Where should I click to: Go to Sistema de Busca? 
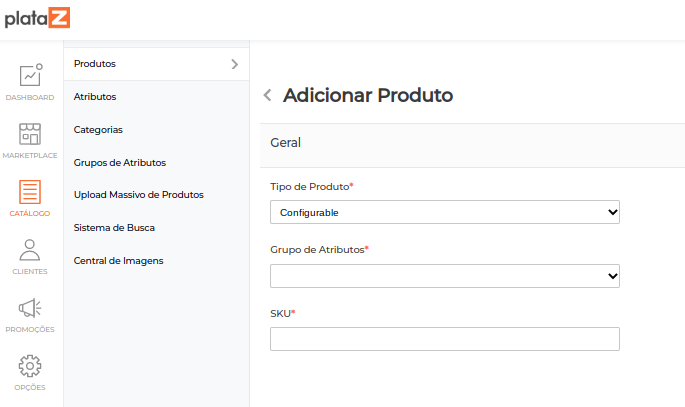coord(114,228)
